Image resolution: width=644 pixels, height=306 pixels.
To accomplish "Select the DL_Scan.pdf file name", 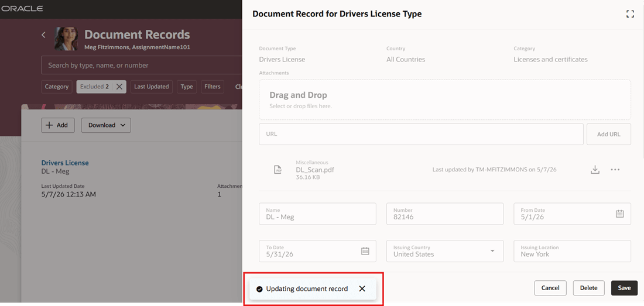I will coord(315,170).
